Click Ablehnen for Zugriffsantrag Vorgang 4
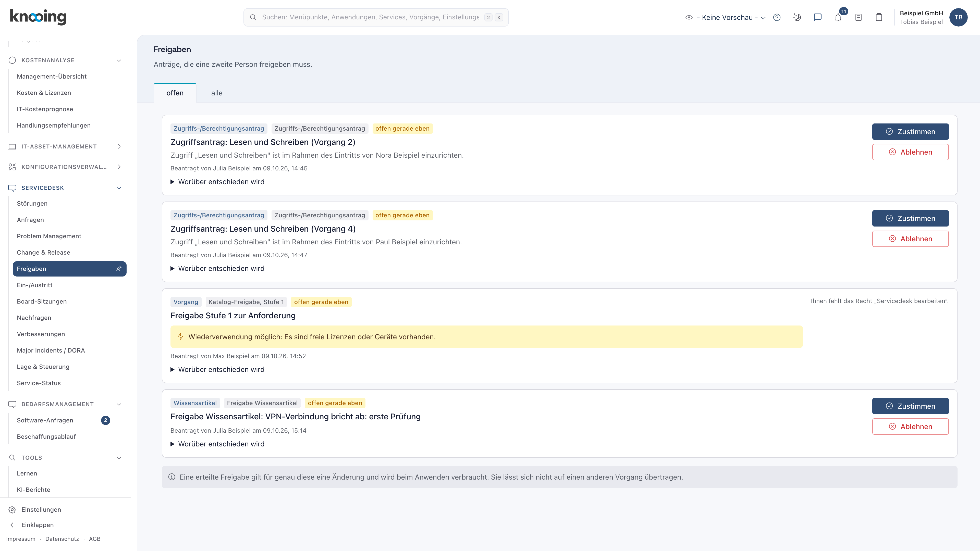Image resolution: width=980 pixels, height=551 pixels. (910, 239)
